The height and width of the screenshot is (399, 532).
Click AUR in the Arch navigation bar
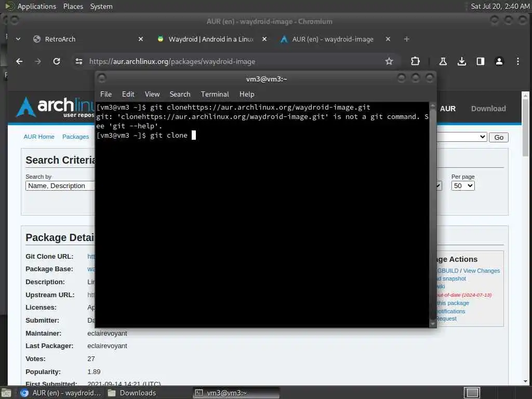[x=447, y=109]
